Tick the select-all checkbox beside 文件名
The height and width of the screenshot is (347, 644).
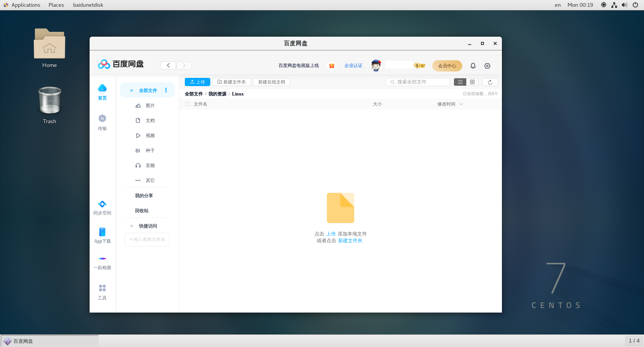pos(187,104)
